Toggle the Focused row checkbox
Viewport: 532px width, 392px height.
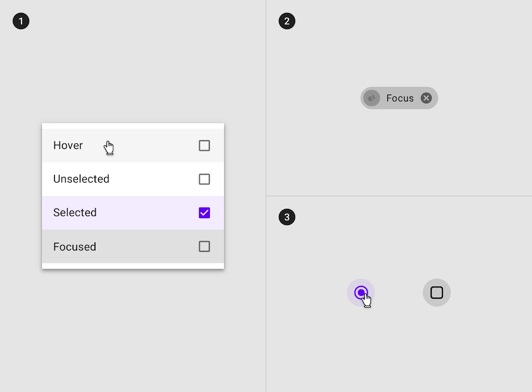[x=204, y=246]
